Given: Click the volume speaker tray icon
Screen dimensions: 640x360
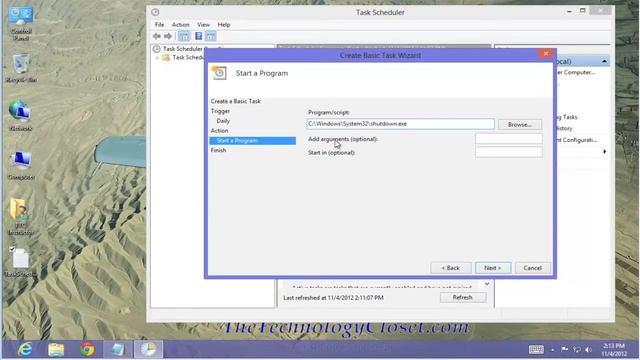Looking at the screenshot, I should [x=588, y=349].
